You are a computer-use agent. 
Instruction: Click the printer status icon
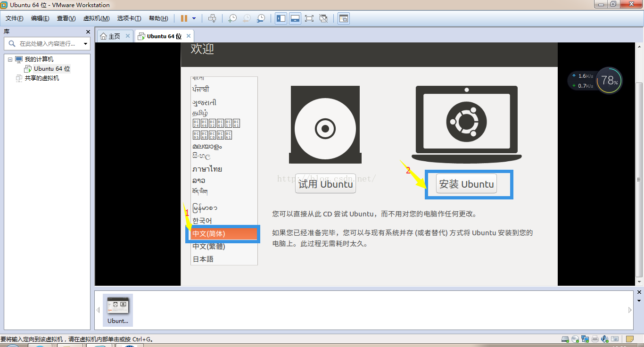595,339
